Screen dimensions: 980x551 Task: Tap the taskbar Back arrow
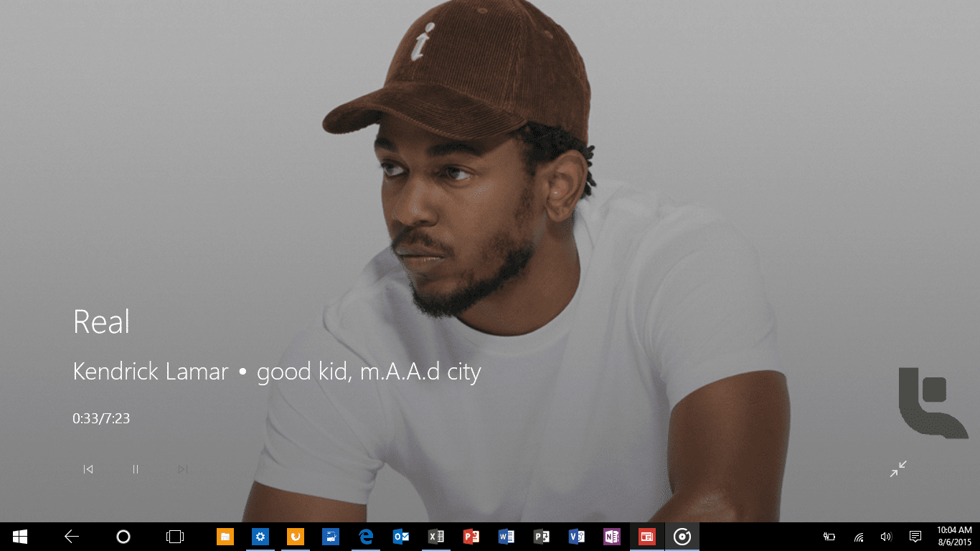pos(72,537)
